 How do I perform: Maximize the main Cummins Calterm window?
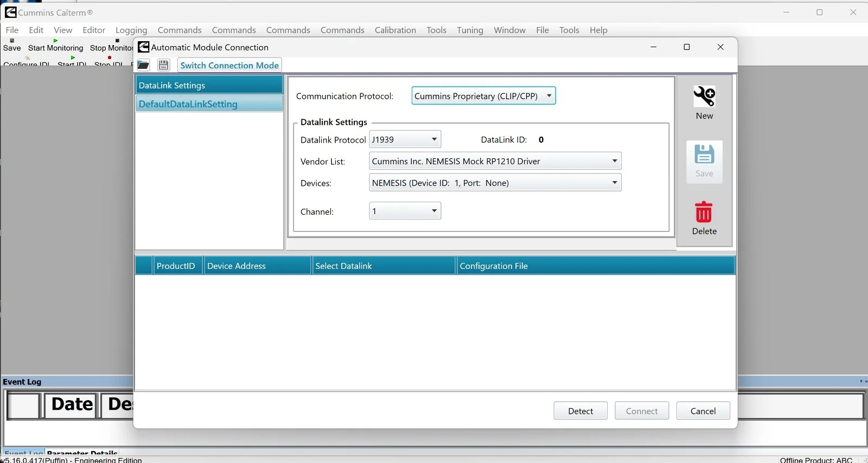(x=820, y=12)
